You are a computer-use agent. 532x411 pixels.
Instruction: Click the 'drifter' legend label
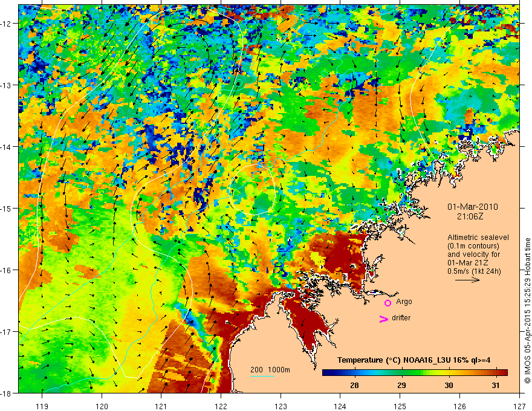click(401, 318)
